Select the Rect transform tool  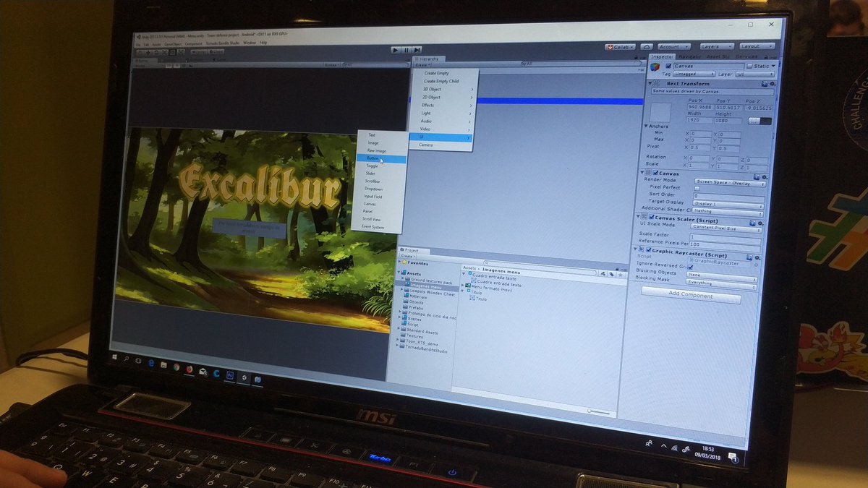point(172,52)
